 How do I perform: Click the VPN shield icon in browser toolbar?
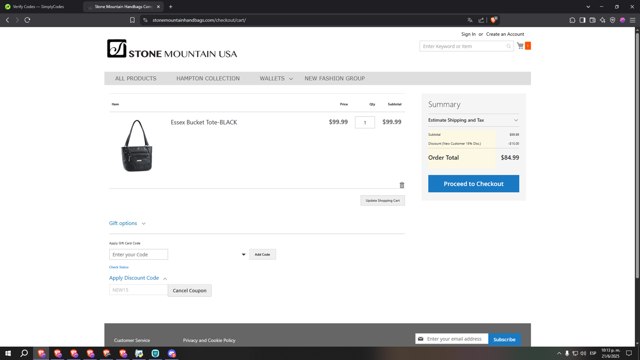(x=612, y=20)
